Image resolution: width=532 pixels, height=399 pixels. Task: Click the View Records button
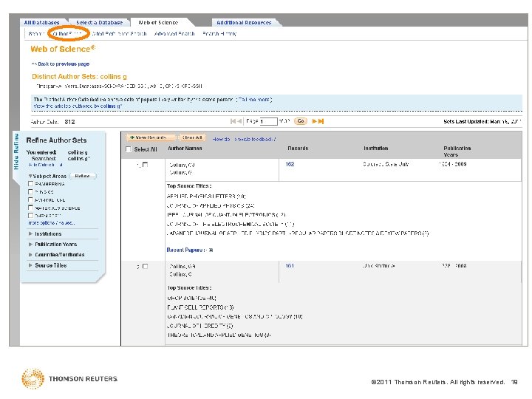coord(151,137)
